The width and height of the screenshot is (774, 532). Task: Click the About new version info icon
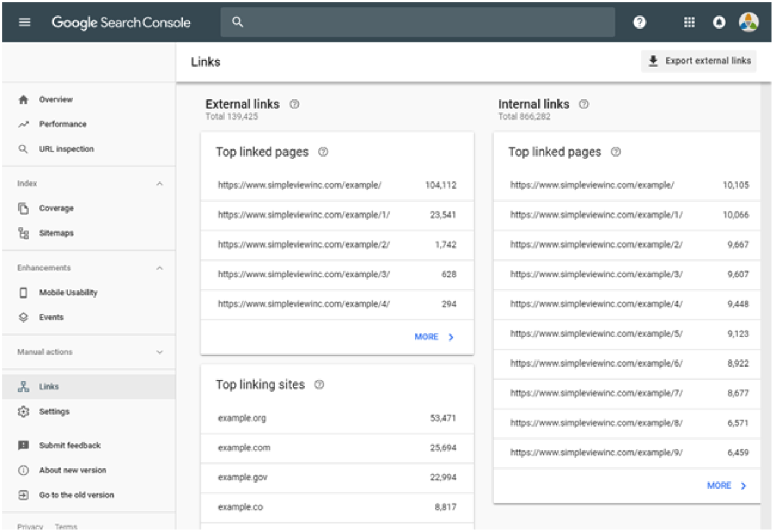(23, 470)
